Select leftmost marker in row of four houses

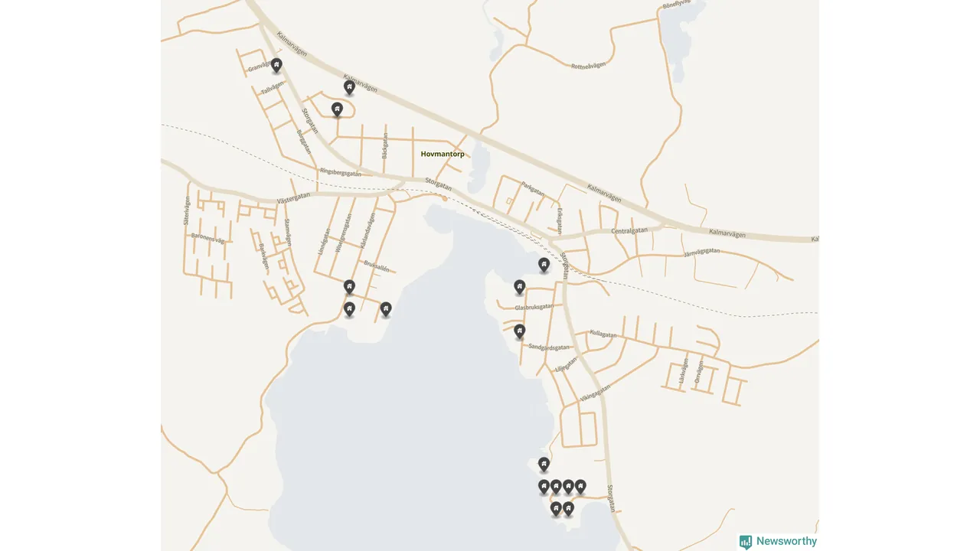pos(544,486)
